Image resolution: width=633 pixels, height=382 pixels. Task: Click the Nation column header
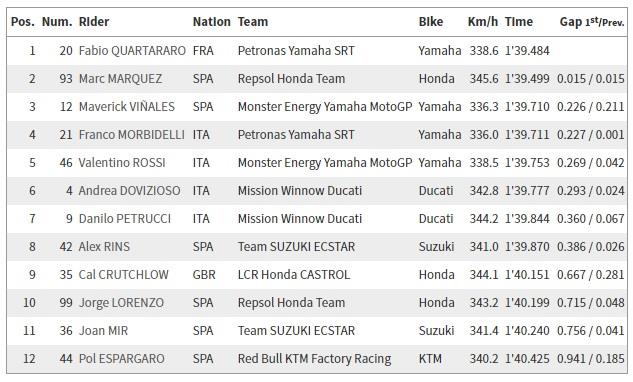(x=212, y=22)
